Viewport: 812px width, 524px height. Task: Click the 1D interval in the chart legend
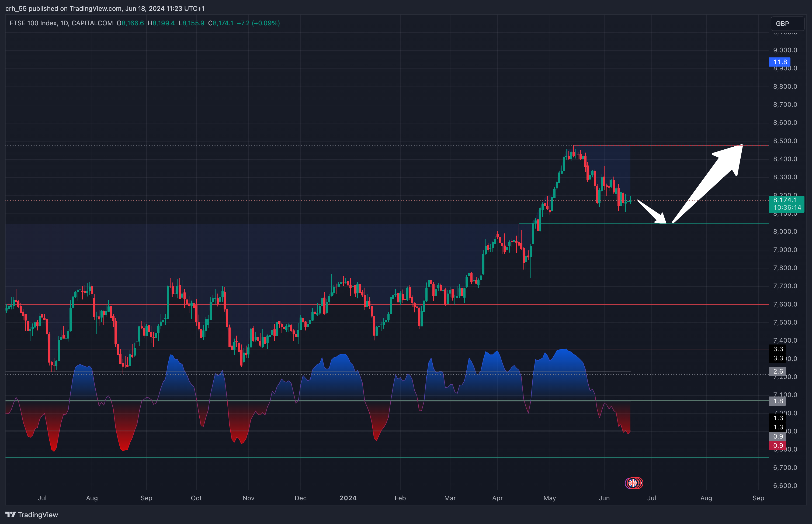[x=64, y=23]
